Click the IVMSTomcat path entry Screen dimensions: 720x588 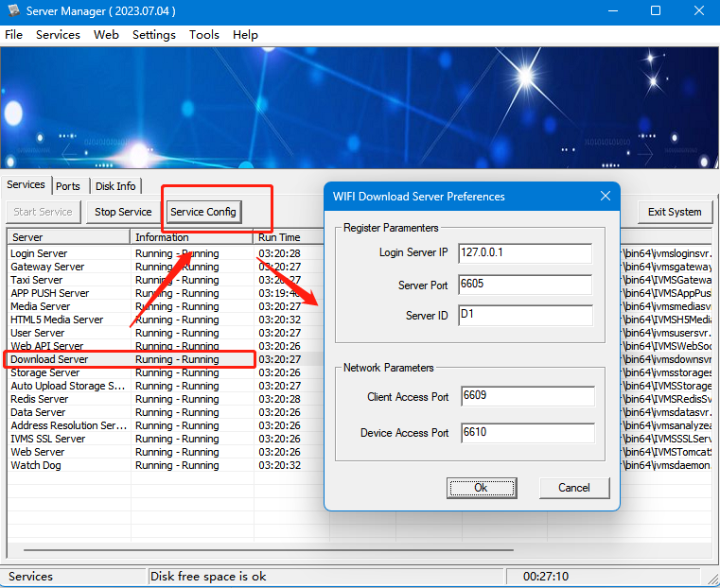(667, 452)
